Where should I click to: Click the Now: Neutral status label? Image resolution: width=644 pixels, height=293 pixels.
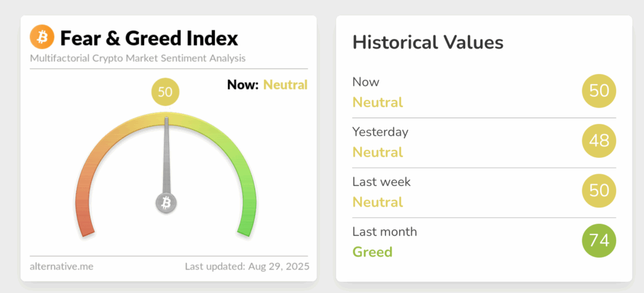click(267, 85)
